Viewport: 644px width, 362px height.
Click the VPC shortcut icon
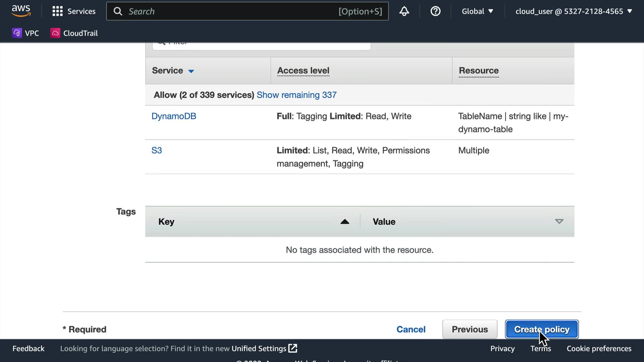[17, 33]
